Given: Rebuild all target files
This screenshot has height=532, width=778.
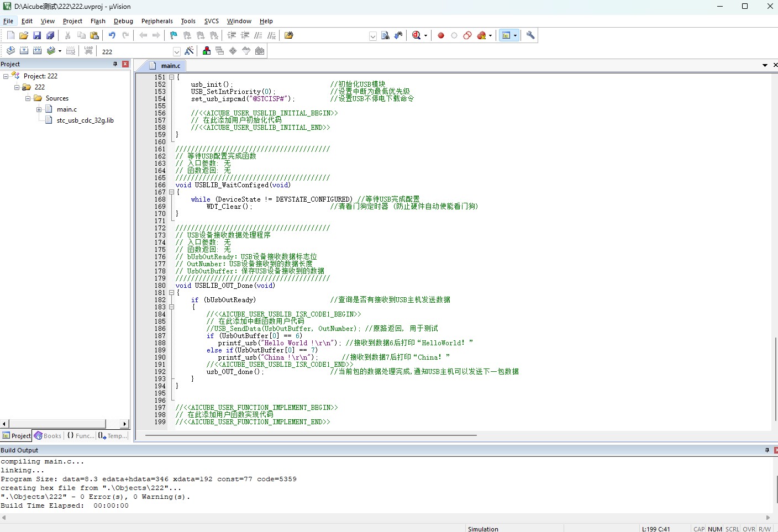Looking at the screenshot, I should point(37,51).
